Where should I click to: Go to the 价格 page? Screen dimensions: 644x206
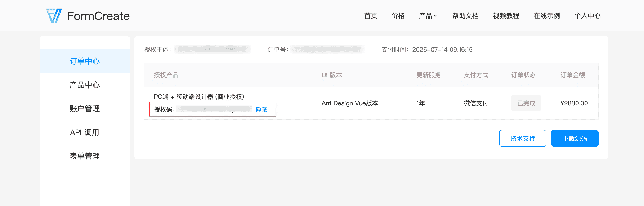coord(398,16)
